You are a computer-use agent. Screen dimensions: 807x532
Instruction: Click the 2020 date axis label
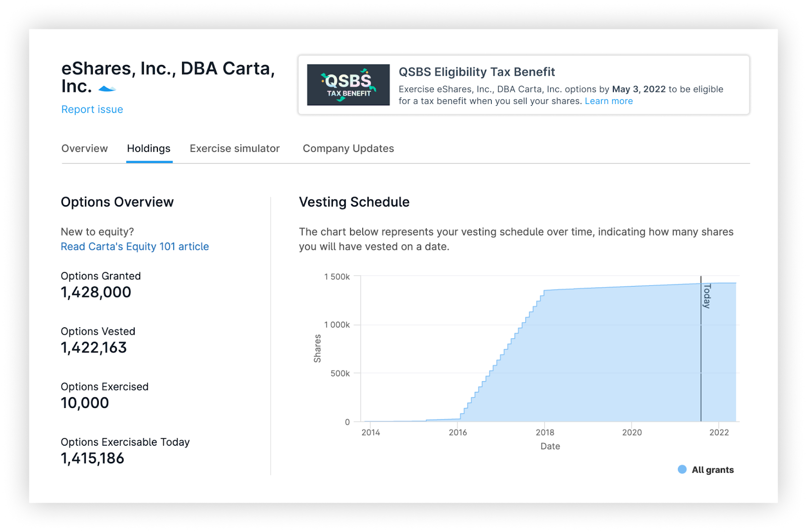coord(632,433)
